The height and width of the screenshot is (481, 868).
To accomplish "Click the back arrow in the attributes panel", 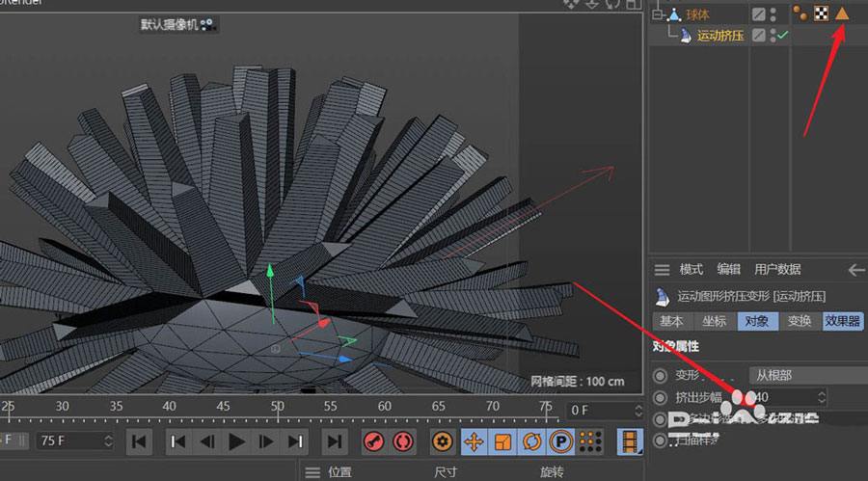I will coord(854,270).
